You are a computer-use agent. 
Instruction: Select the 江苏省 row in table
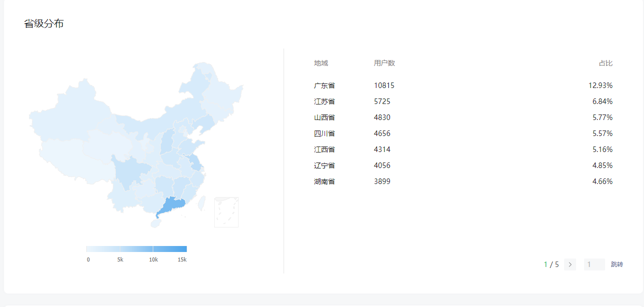[x=463, y=101]
